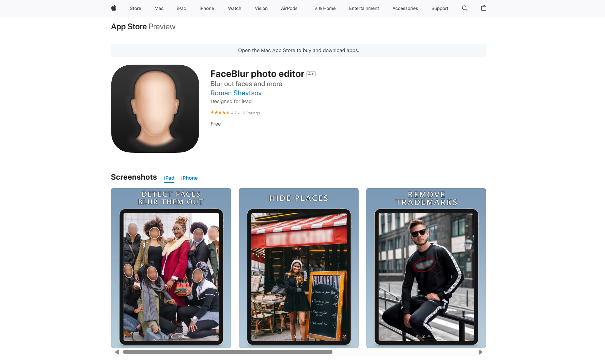
Task: Open the Store menu item
Action: (135, 9)
